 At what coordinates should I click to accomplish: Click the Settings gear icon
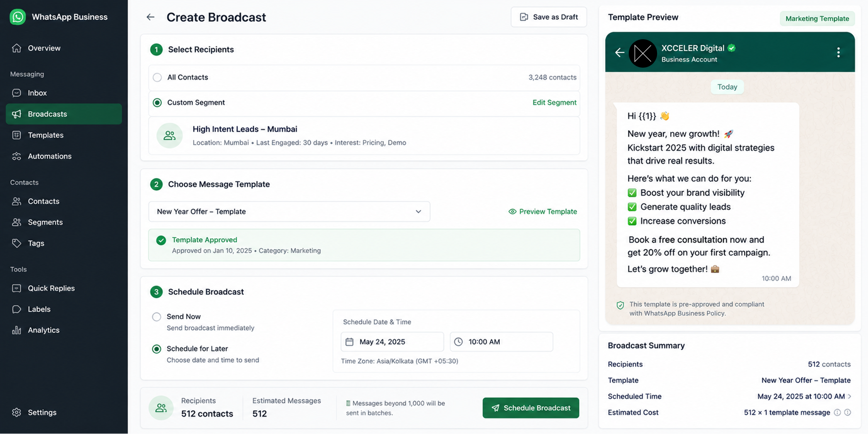(x=17, y=413)
